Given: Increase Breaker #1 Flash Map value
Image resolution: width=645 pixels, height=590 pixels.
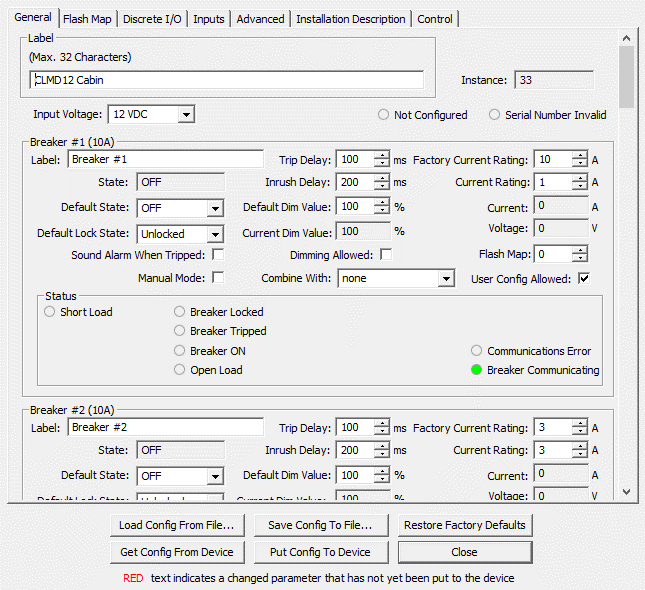Looking at the screenshot, I should point(580,250).
